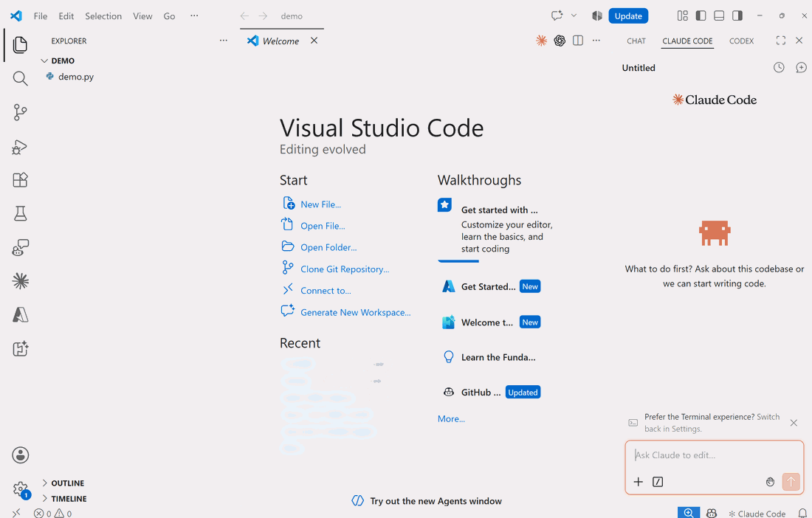
Task: Click Generate New Workspace... link
Action: [x=355, y=312]
